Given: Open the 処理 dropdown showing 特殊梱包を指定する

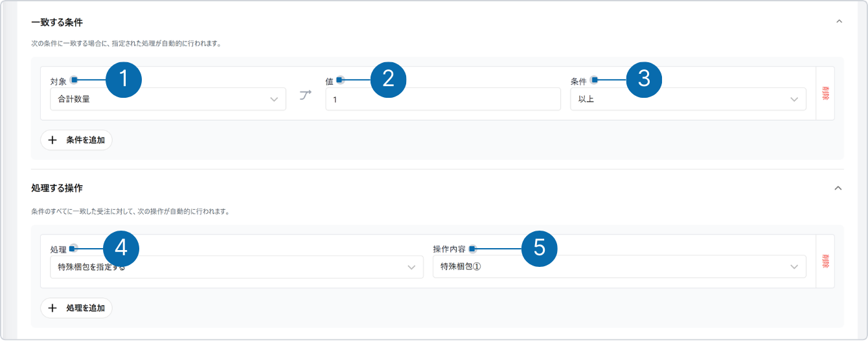Looking at the screenshot, I should tap(236, 266).
